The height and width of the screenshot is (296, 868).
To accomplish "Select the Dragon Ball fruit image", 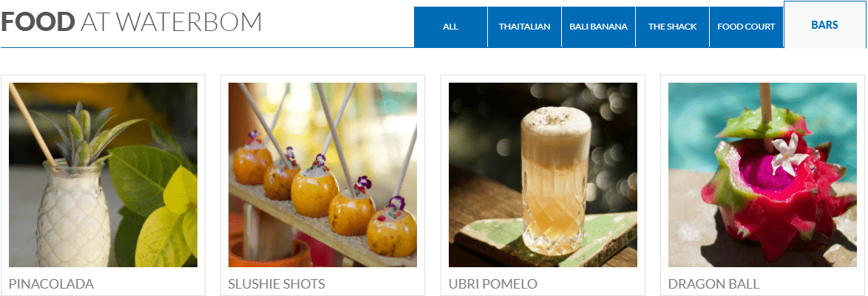I will (763, 175).
